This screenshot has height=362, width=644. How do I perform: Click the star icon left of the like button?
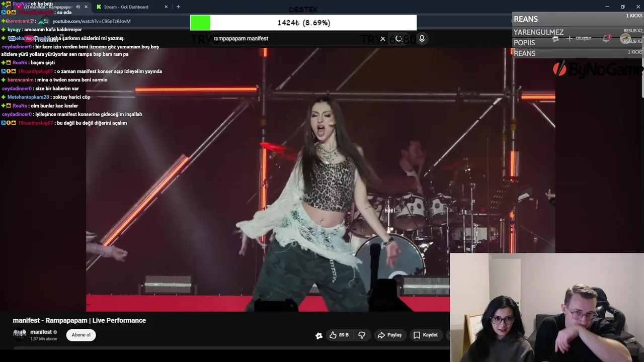319,335
